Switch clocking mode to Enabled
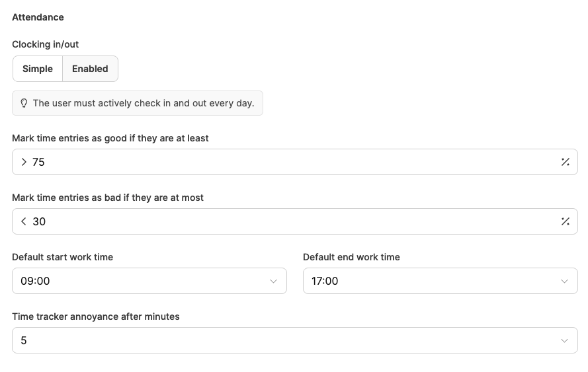The height and width of the screenshot is (372, 588). click(x=90, y=69)
